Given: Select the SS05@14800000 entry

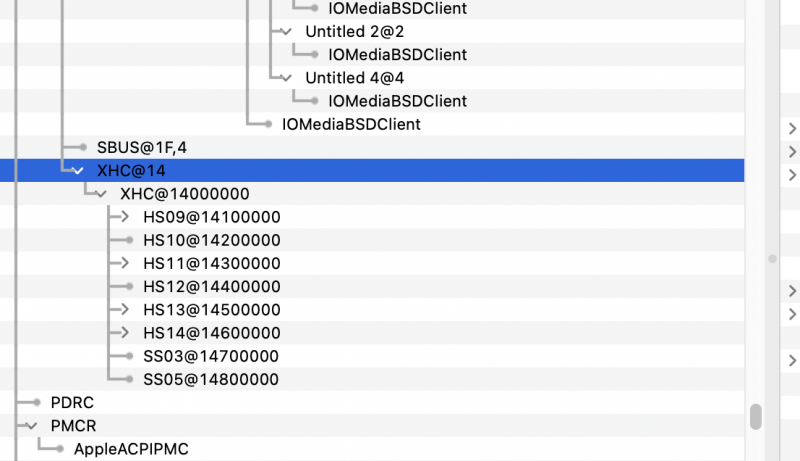Looking at the screenshot, I should (x=210, y=380).
